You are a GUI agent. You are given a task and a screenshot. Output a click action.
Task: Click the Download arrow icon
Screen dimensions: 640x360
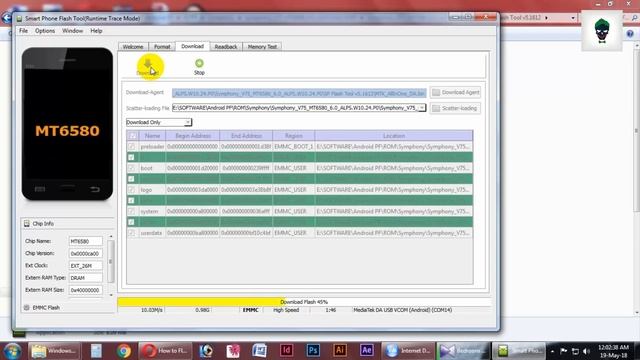pos(148,64)
